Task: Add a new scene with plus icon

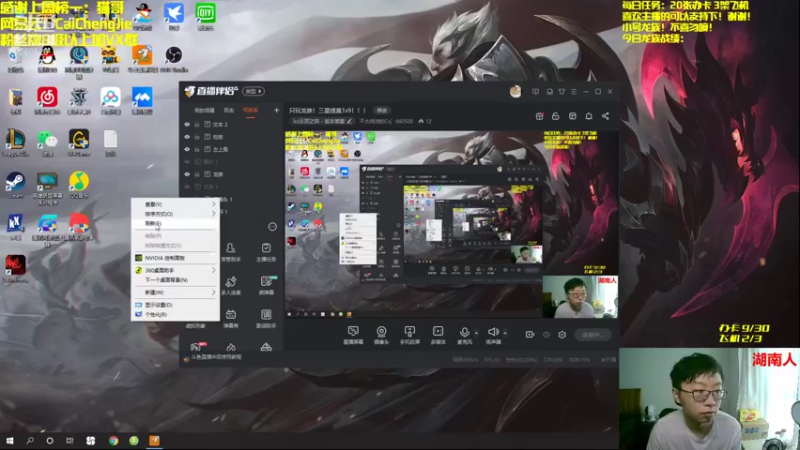Action: click(x=276, y=110)
